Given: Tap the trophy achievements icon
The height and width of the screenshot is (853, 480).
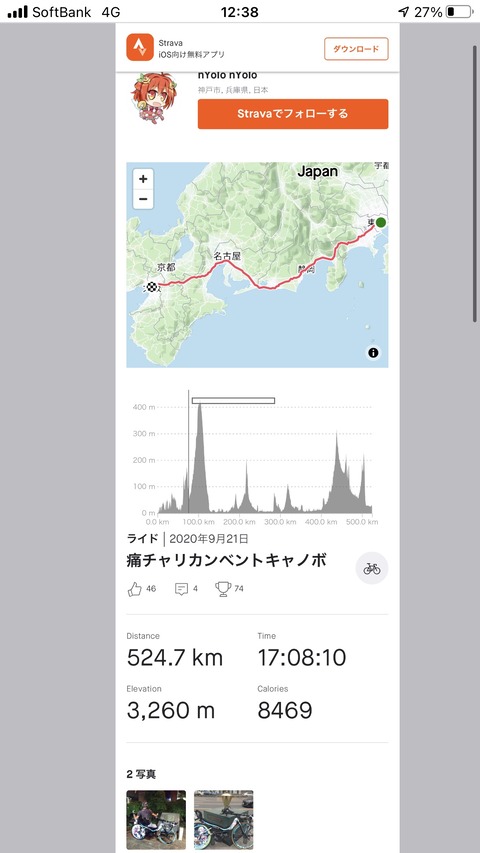Looking at the screenshot, I should pos(223,589).
